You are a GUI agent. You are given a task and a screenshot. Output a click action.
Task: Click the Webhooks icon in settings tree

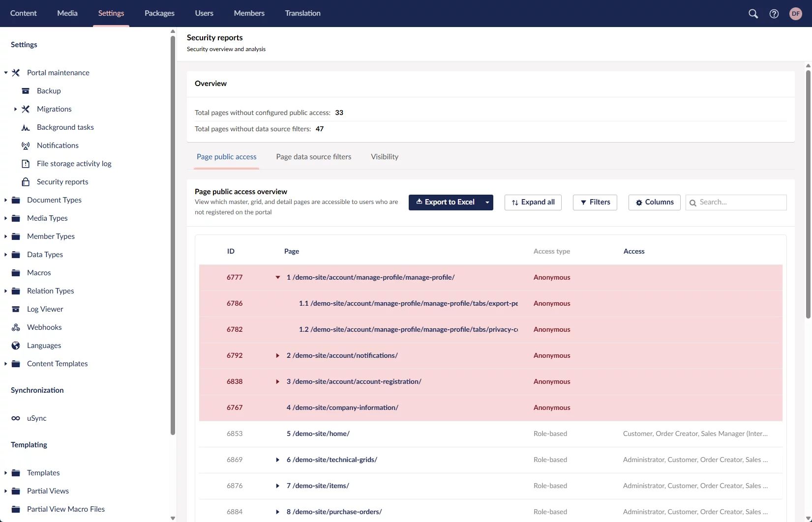pos(16,327)
